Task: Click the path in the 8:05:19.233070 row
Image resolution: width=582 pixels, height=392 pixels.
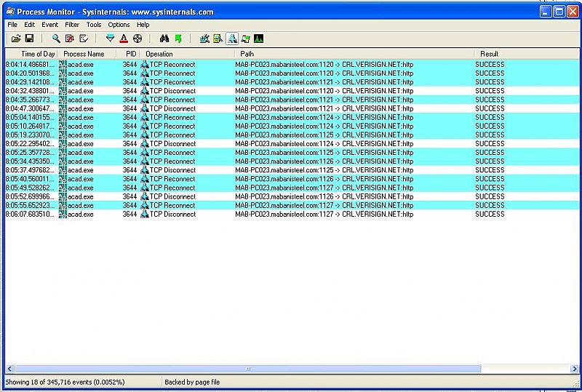Action: tap(324, 135)
